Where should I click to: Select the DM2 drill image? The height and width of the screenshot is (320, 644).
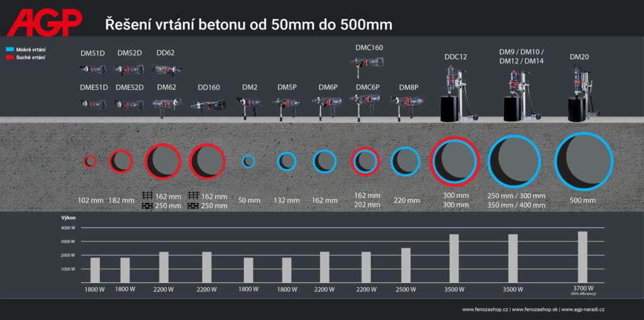(249, 108)
